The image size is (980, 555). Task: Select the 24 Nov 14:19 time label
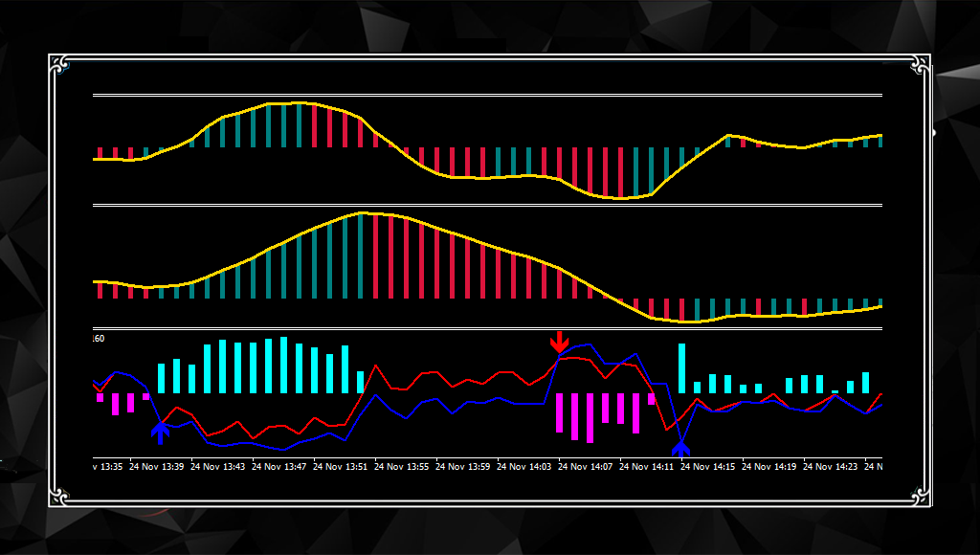(768, 467)
